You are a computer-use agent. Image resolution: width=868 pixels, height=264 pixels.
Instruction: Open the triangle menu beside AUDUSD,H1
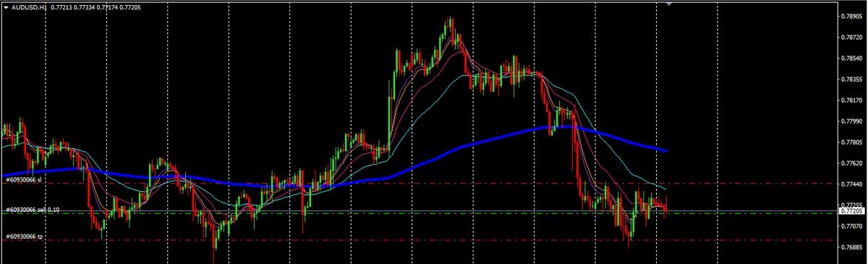pyautogui.click(x=6, y=7)
